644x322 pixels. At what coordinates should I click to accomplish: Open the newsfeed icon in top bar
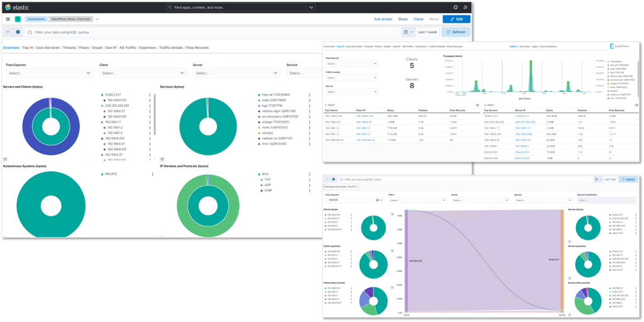tap(466, 7)
